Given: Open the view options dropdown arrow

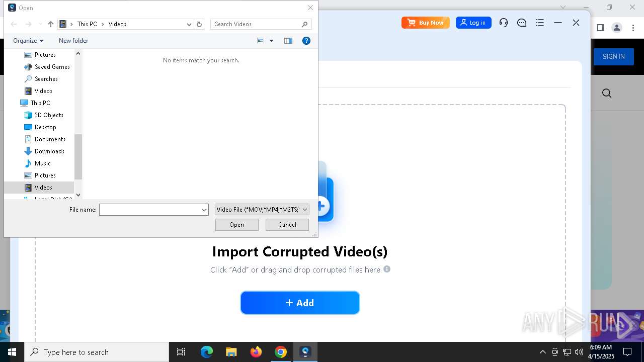Looking at the screenshot, I should coord(271,41).
